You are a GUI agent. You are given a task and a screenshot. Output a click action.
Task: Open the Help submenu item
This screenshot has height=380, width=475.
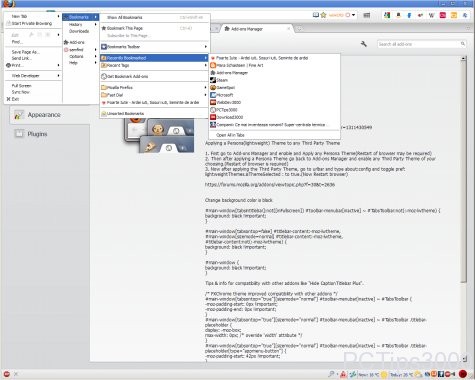(x=73, y=63)
